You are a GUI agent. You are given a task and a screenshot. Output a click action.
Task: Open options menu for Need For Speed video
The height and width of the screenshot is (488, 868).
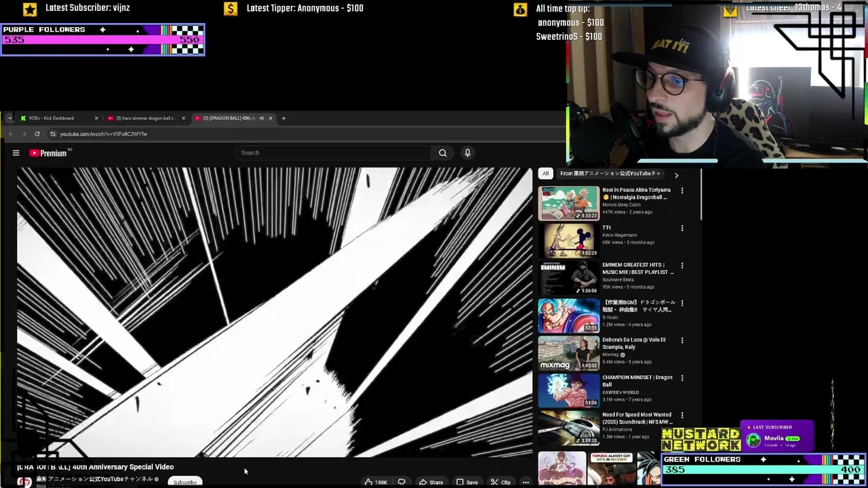[x=682, y=415]
